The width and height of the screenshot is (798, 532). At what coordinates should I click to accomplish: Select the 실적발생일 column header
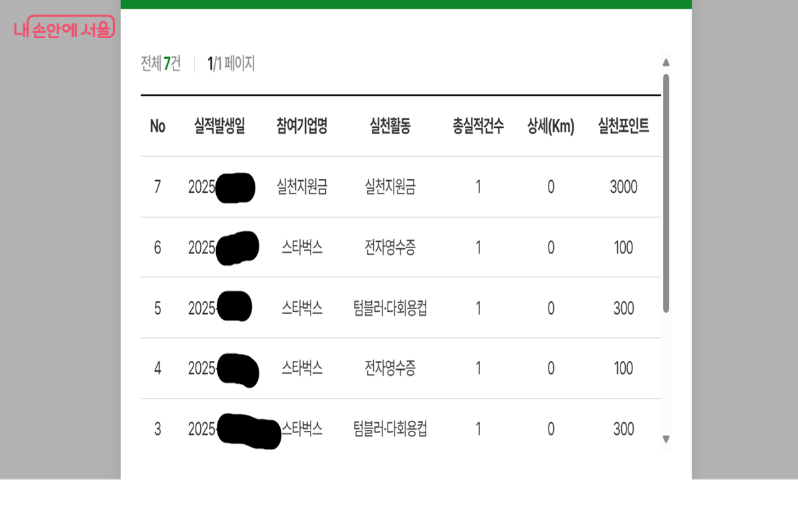pyautogui.click(x=219, y=126)
